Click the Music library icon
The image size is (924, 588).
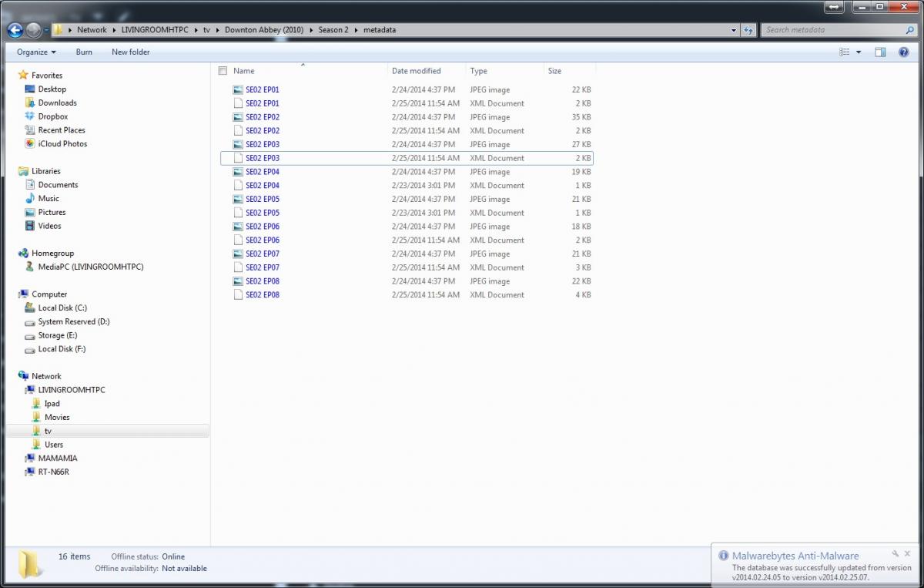click(30, 198)
